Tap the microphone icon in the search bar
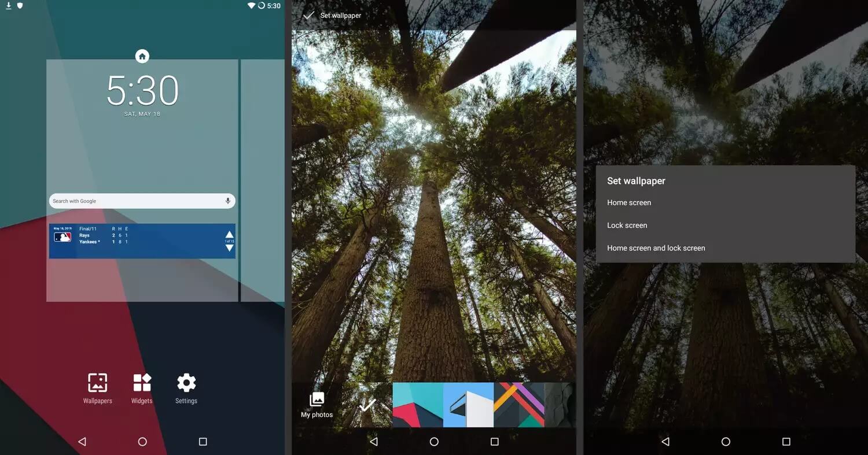 click(x=228, y=201)
